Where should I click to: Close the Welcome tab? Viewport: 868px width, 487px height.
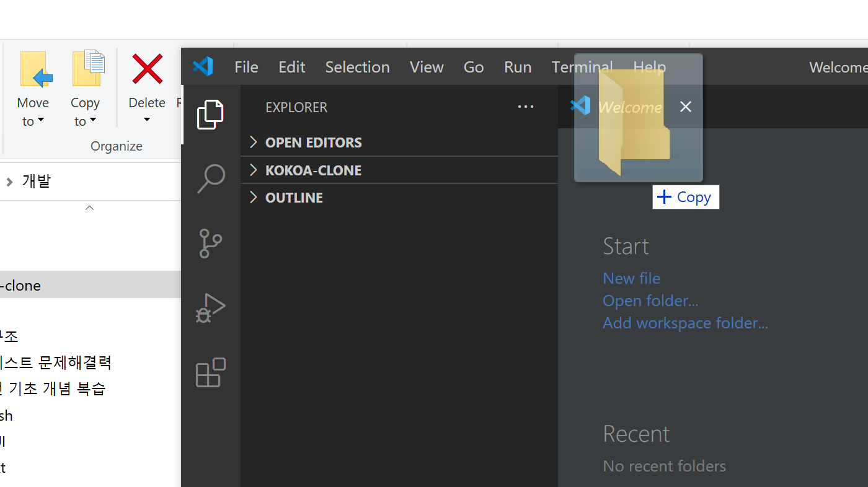[685, 107]
